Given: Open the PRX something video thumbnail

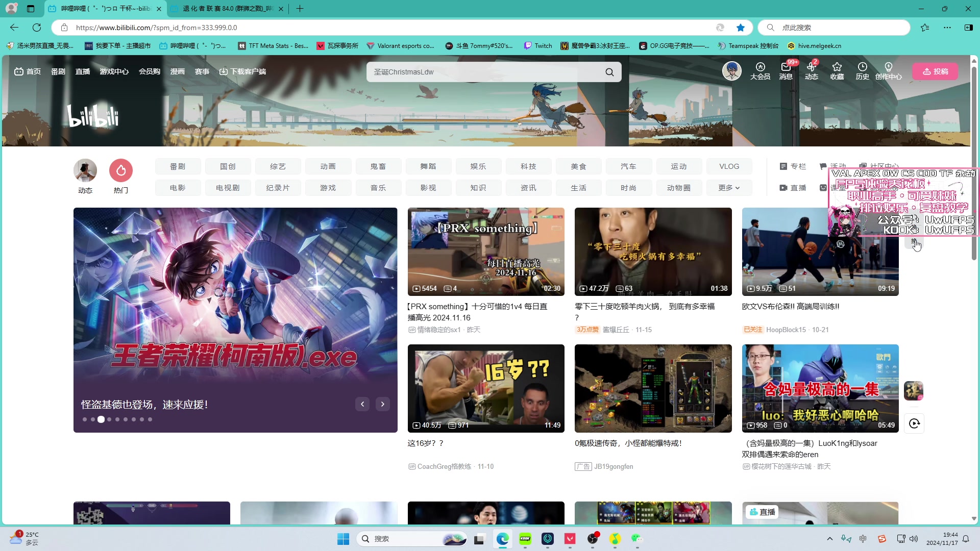Looking at the screenshot, I should pyautogui.click(x=486, y=252).
